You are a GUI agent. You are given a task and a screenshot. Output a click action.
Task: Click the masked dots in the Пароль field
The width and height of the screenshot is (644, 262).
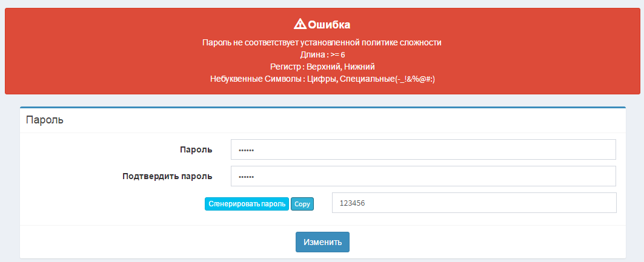246,150
